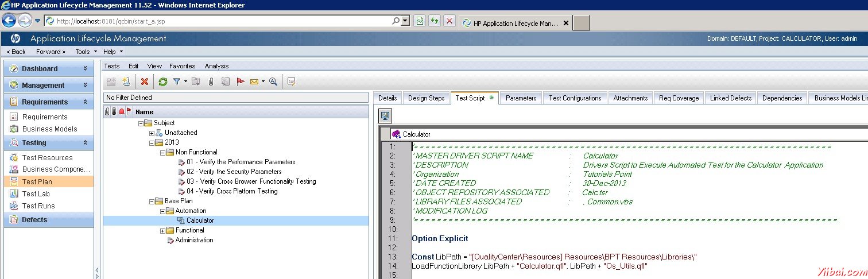The image size is (868, 279).
Task: Collapse the Non Functional folder
Action: [x=163, y=152]
